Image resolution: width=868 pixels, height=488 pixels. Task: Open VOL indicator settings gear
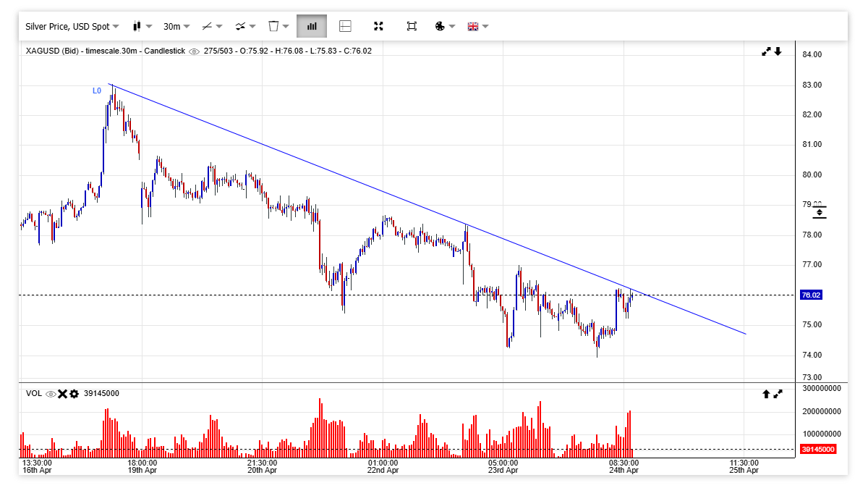(x=74, y=394)
